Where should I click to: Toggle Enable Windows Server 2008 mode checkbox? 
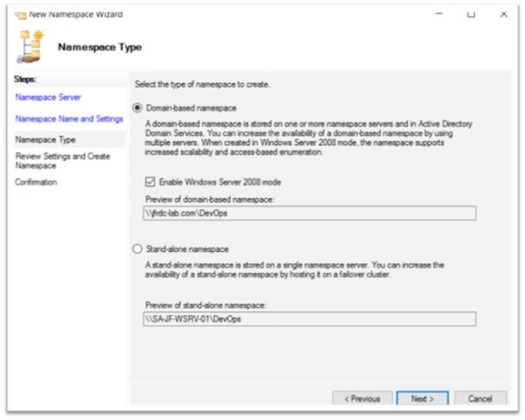150,181
